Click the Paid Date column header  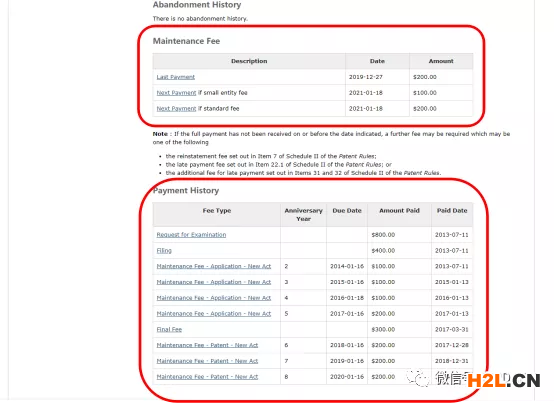click(x=452, y=211)
